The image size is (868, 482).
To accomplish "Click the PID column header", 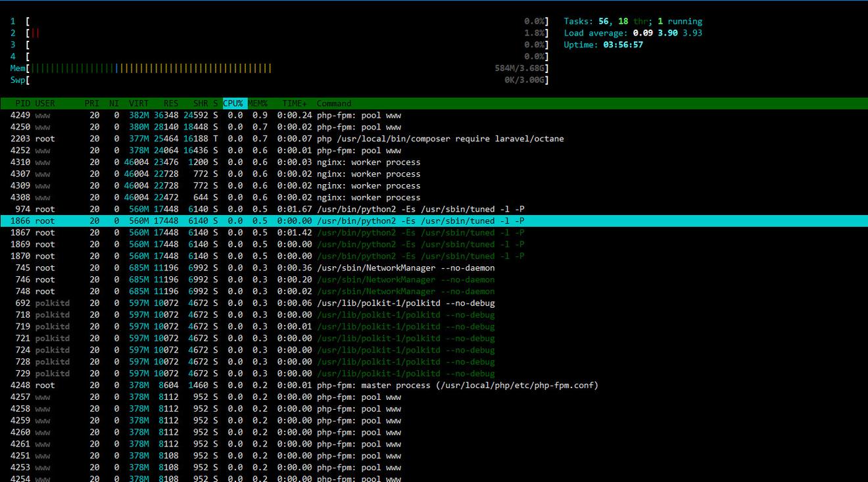I will coord(22,103).
